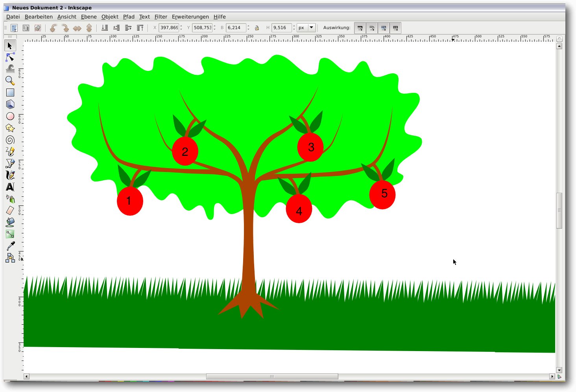The height and width of the screenshot is (392, 576).
Task: Choose the Color picker dropper tool
Action: pos(10,246)
